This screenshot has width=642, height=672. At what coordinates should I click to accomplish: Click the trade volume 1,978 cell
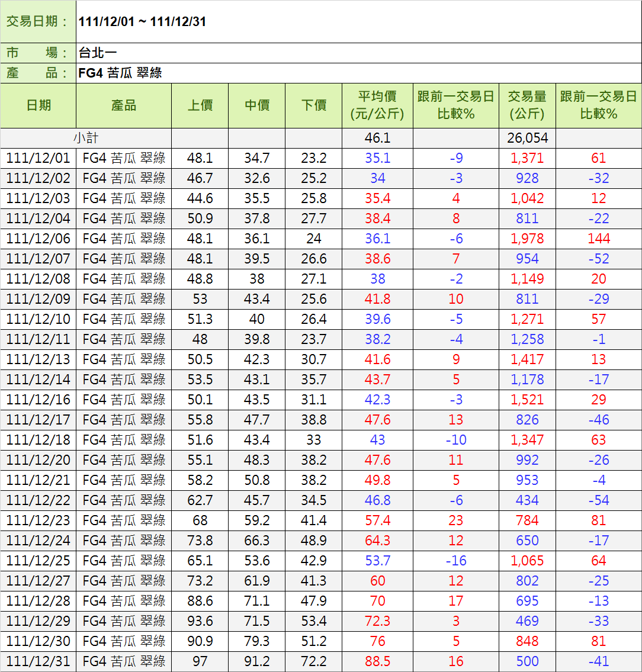(527, 239)
